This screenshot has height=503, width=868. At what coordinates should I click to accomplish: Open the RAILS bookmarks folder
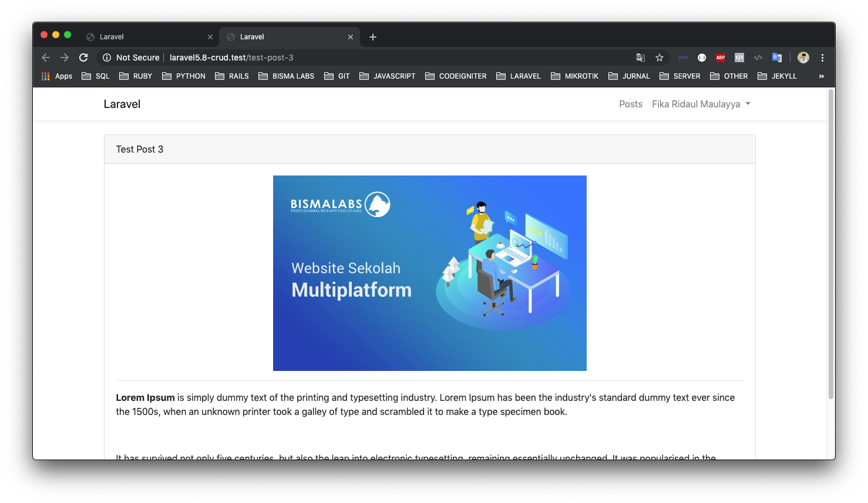point(232,76)
